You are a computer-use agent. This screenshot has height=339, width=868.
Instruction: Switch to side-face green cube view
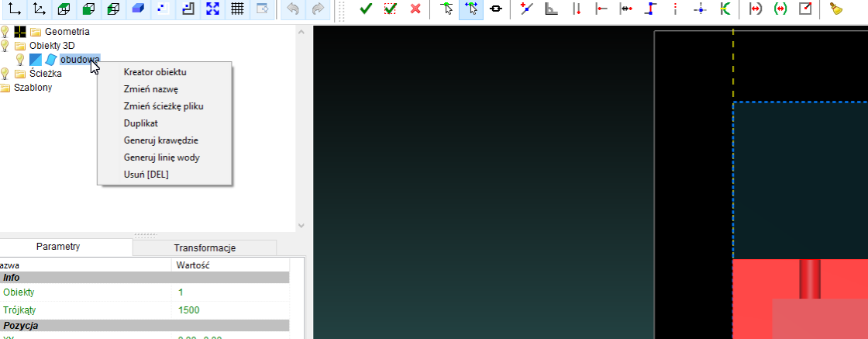(x=113, y=9)
